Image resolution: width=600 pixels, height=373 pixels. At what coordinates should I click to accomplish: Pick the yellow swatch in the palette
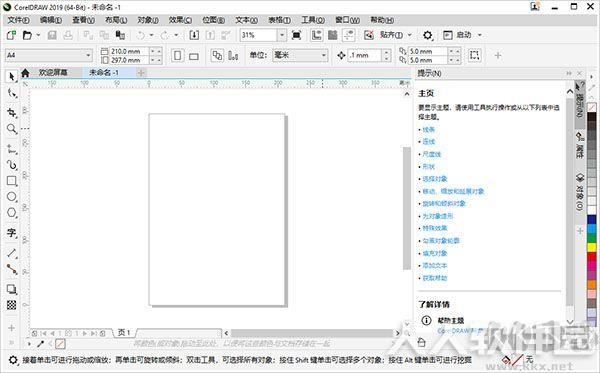pos(592,248)
